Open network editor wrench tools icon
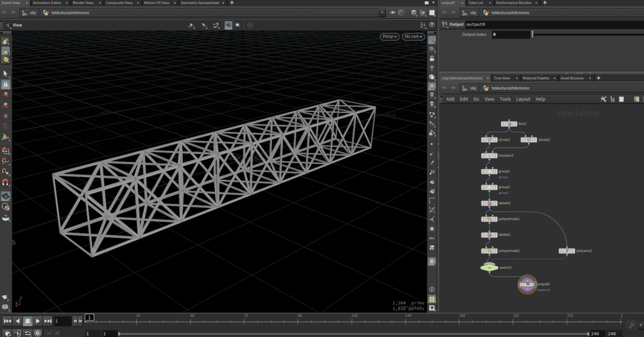 [603, 99]
